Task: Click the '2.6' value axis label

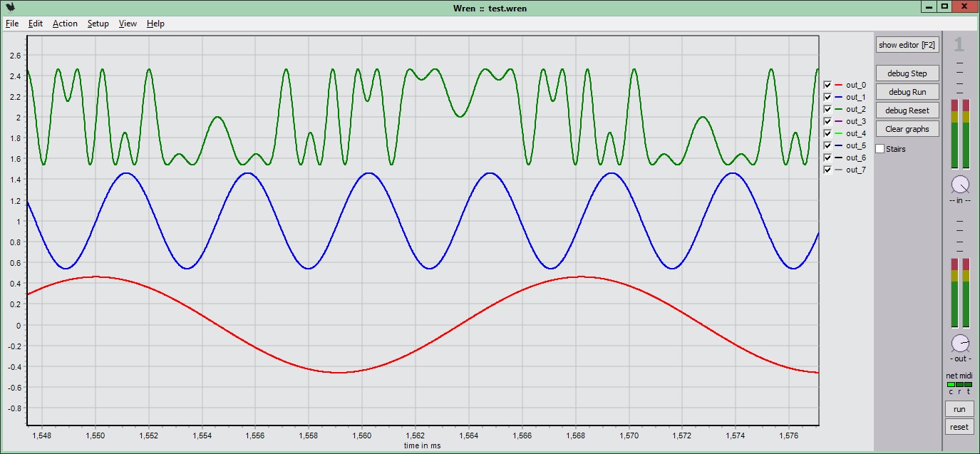Action: pyautogui.click(x=15, y=55)
